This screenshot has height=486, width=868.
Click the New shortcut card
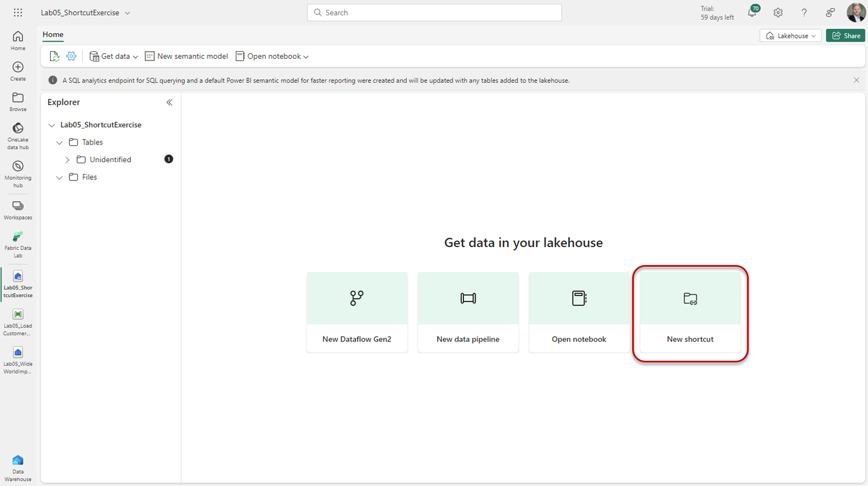(x=690, y=312)
